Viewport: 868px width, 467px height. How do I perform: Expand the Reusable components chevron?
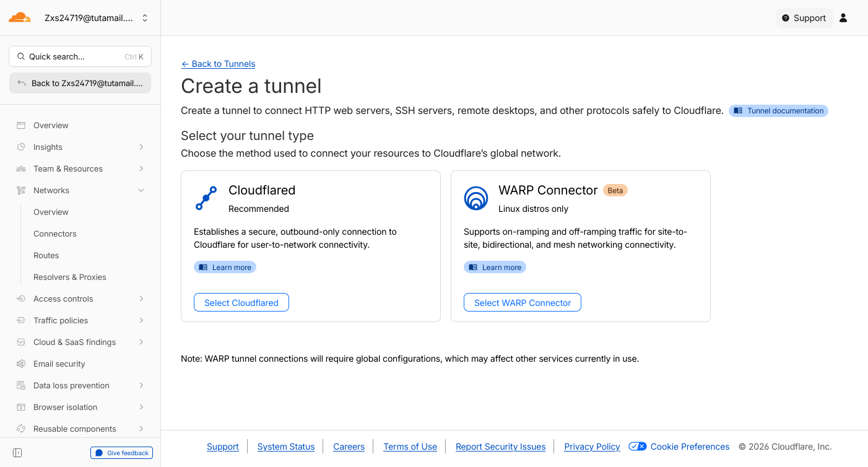(141, 429)
